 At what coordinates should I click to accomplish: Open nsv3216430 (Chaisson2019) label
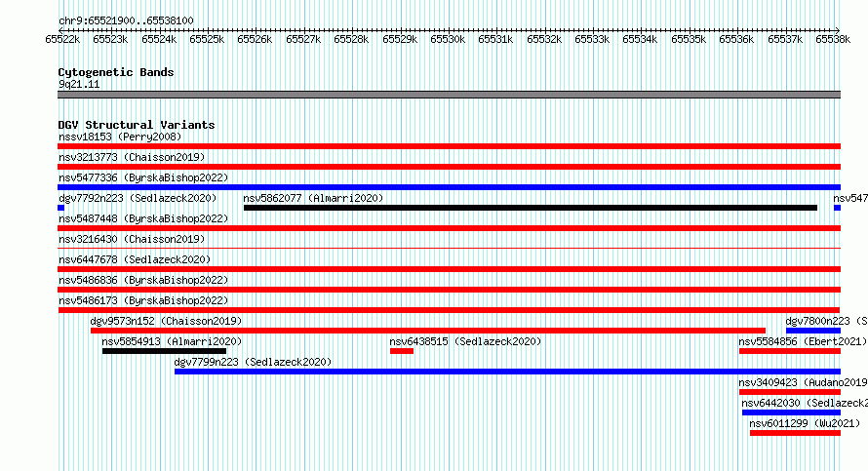(x=132, y=239)
